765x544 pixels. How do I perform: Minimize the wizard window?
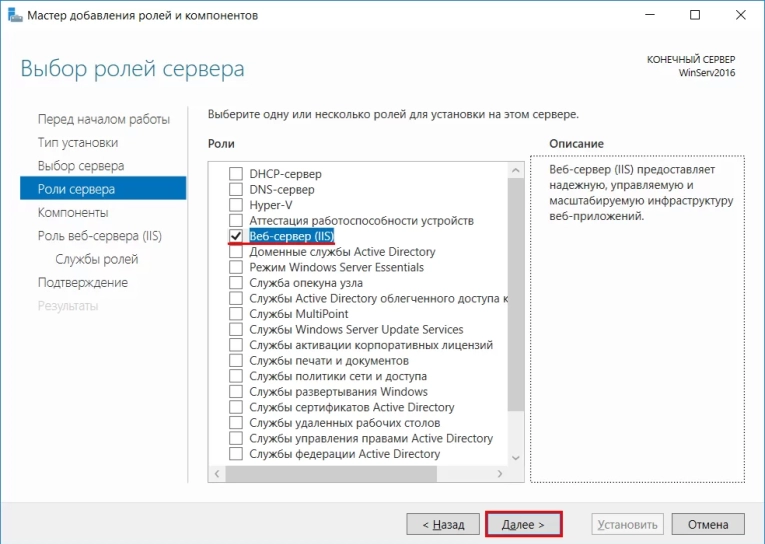[x=649, y=15]
